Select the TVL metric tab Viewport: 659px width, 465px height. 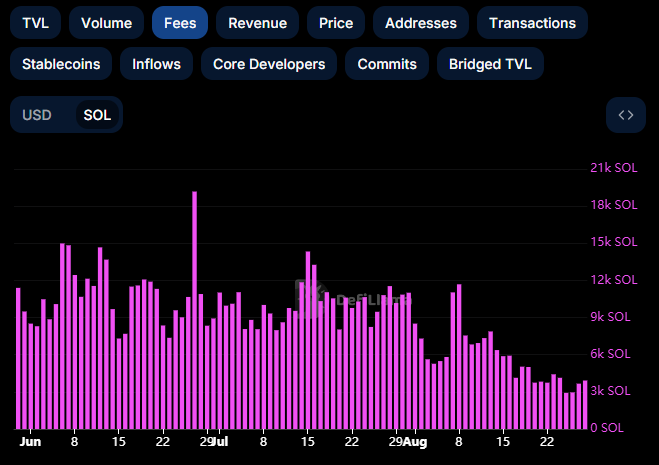click(35, 22)
